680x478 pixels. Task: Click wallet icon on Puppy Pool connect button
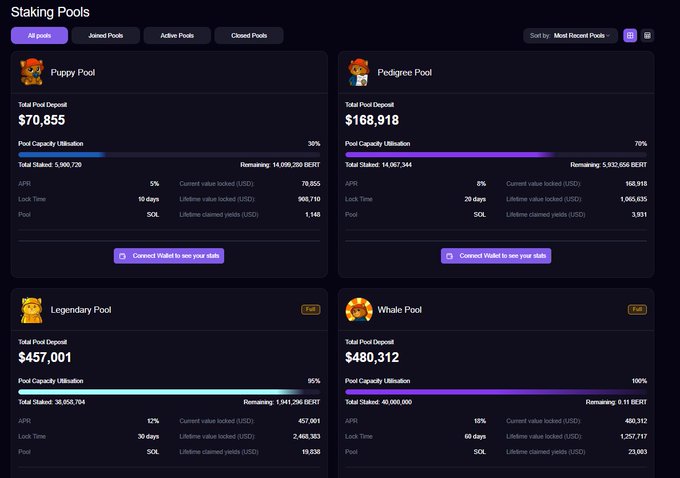pos(123,256)
